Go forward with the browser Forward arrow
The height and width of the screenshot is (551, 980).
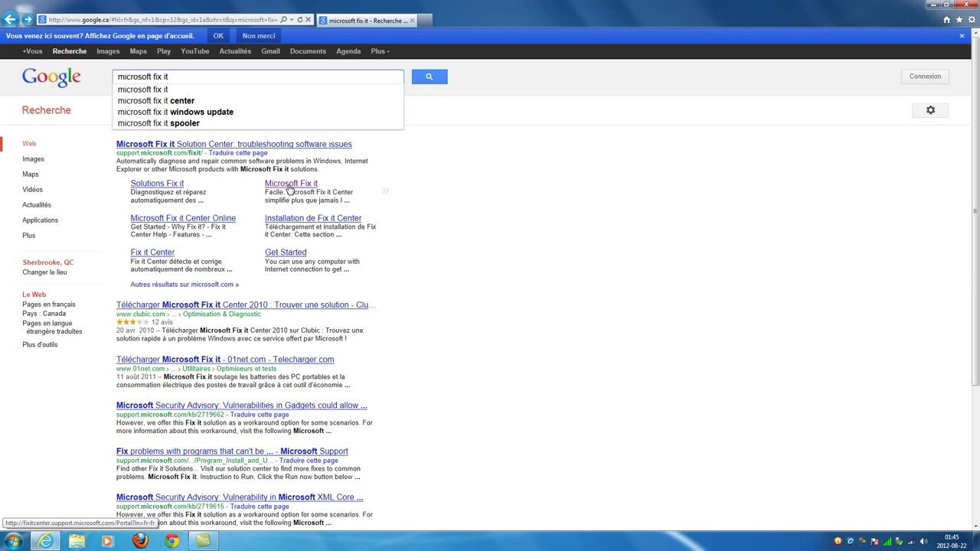(28, 19)
